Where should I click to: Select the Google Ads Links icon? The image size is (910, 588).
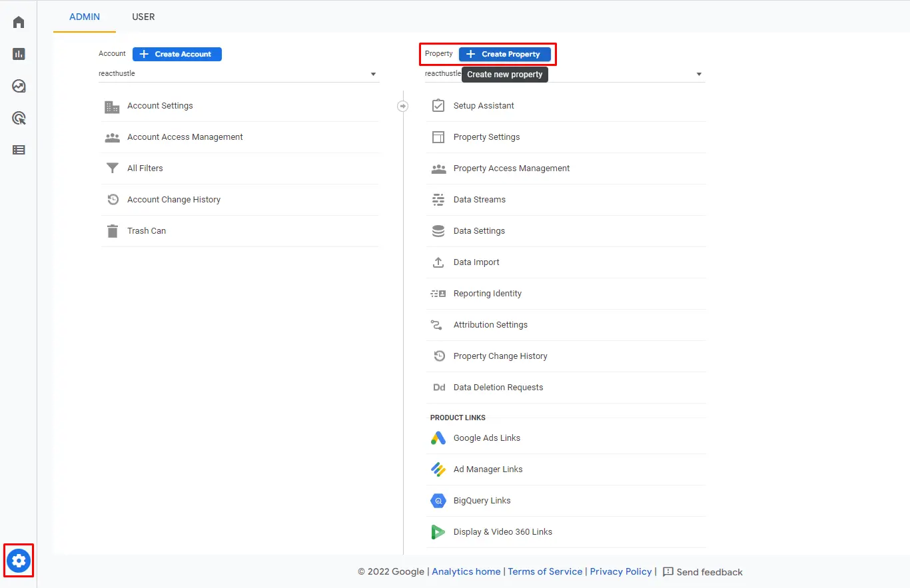click(438, 438)
